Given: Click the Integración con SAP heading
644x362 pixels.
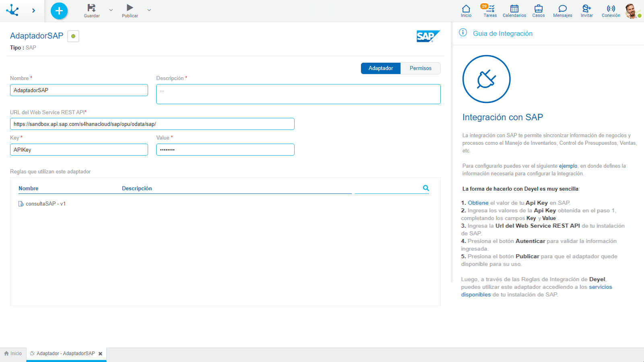Looking at the screenshot, I should 503,117.
